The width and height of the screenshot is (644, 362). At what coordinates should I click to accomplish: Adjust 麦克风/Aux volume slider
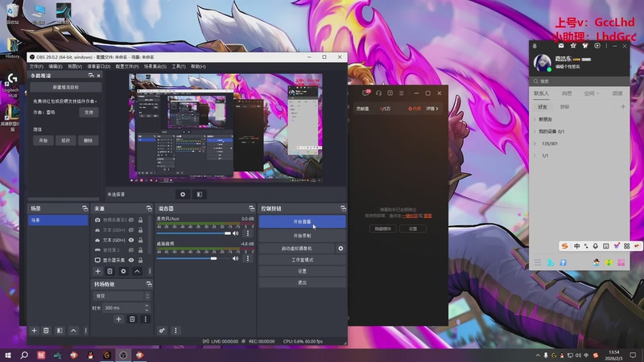(x=193, y=233)
